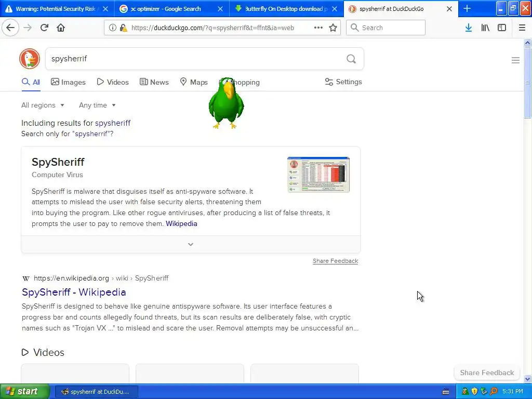Click the Firefox Search box

click(386, 28)
